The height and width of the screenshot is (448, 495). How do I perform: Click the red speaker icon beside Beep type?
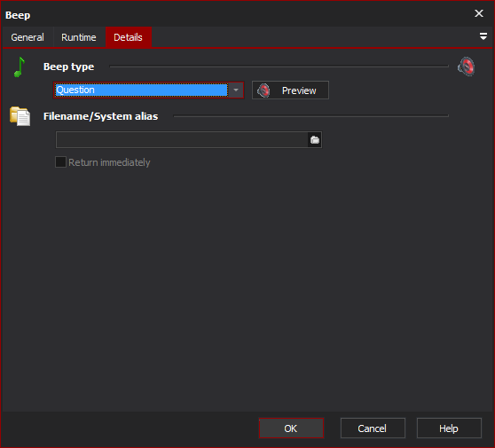tap(467, 67)
